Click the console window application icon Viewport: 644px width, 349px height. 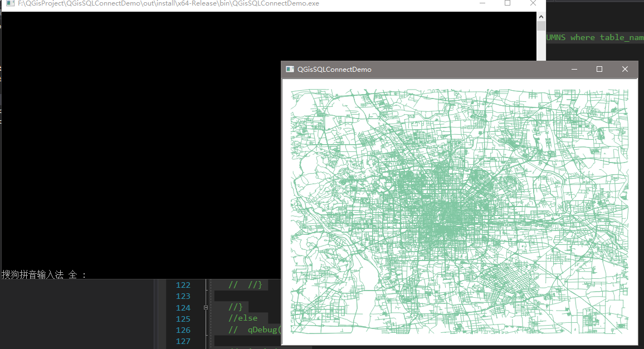[9, 3]
